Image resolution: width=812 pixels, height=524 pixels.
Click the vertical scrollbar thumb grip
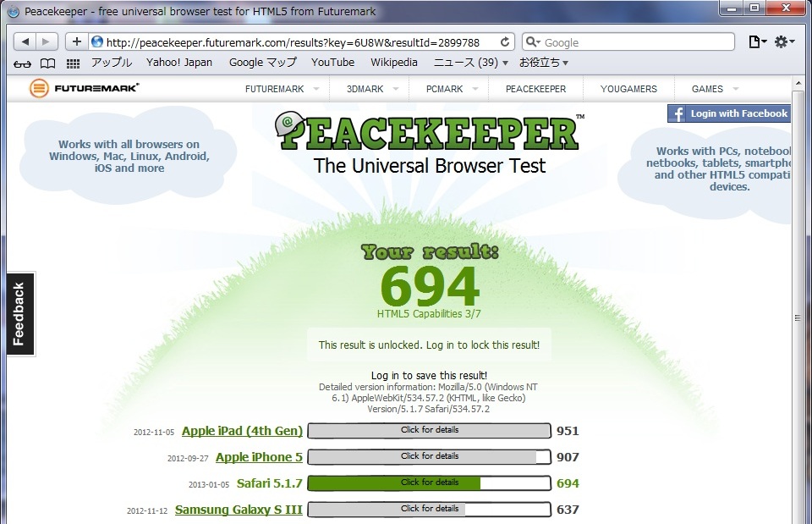tap(798, 317)
